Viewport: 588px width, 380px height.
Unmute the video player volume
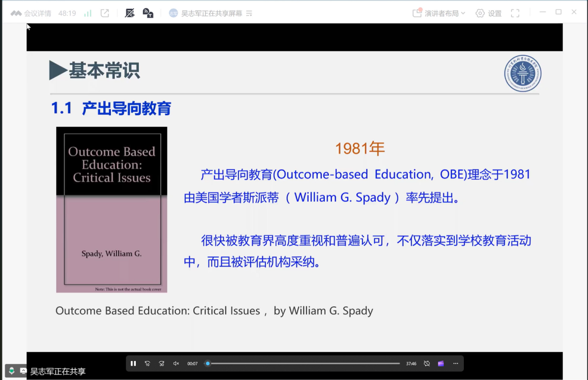coord(176,364)
